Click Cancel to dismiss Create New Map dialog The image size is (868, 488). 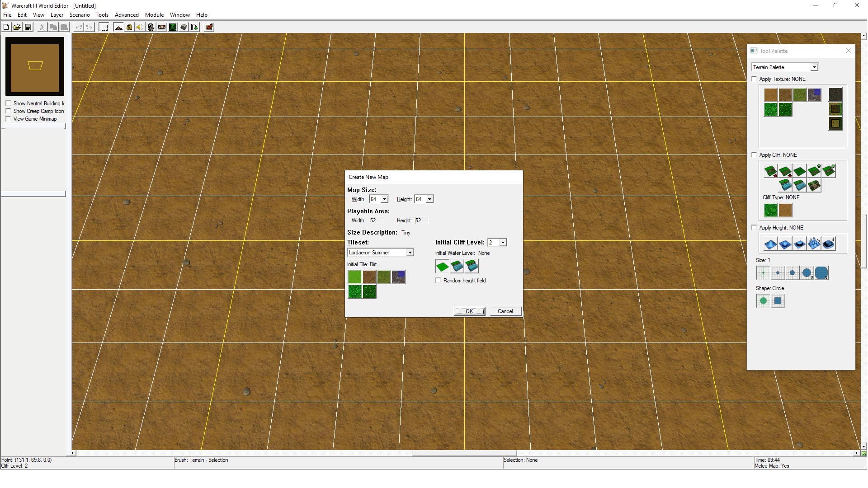pyautogui.click(x=505, y=311)
